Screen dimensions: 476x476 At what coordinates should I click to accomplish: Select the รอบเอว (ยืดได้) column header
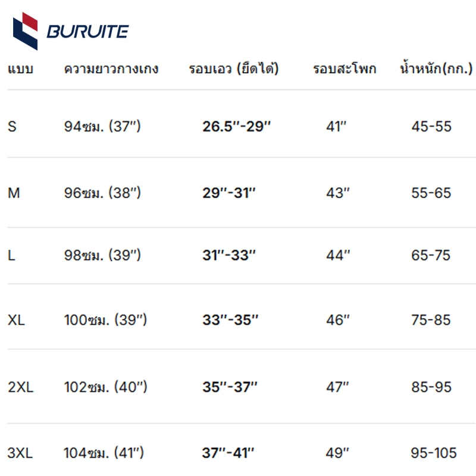234,69
